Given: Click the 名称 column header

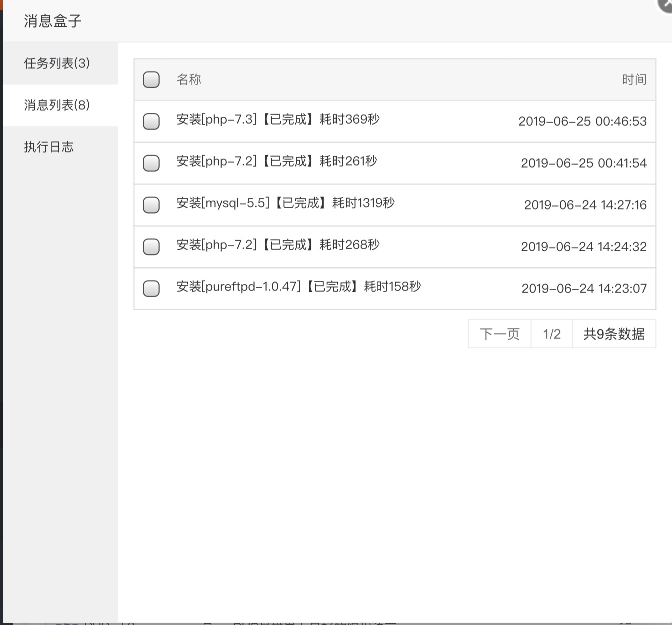Looking at the screenshot, I should pos(189,79).
